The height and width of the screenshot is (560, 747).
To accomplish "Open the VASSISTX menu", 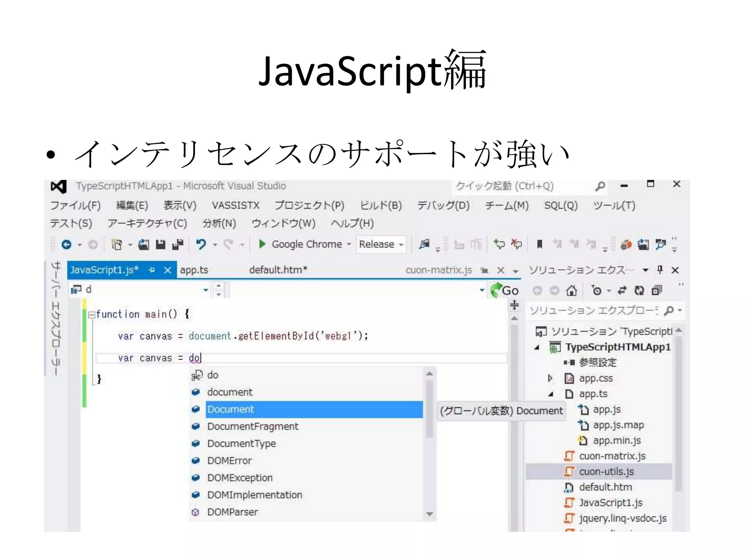I will [x=236, y=206].
